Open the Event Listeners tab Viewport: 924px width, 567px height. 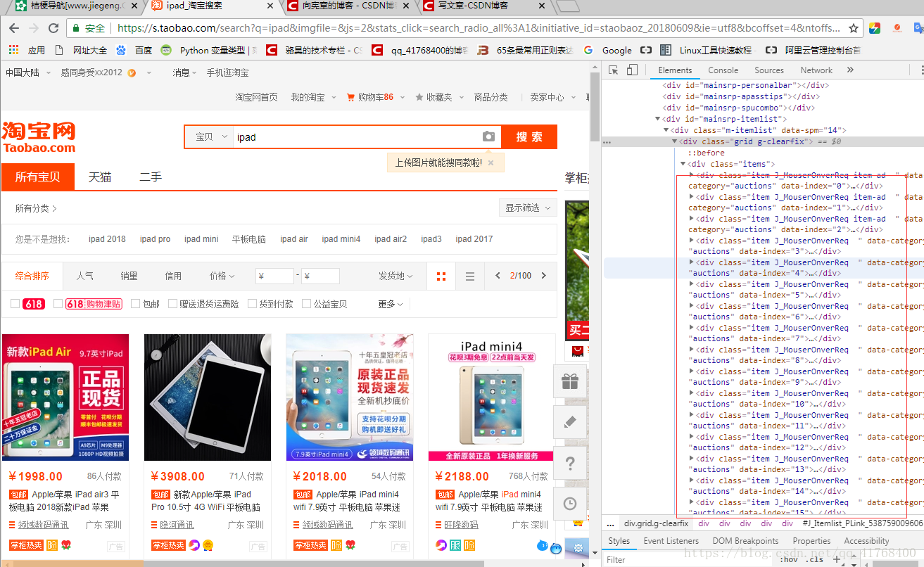671,541
